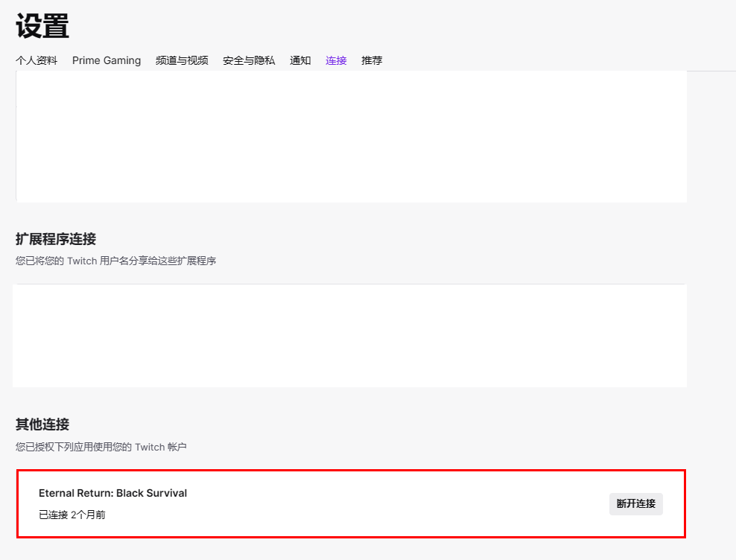This screenshot has height=560, width=736.
Task: Click the active 连接 tab
Action: coord(336,60)
